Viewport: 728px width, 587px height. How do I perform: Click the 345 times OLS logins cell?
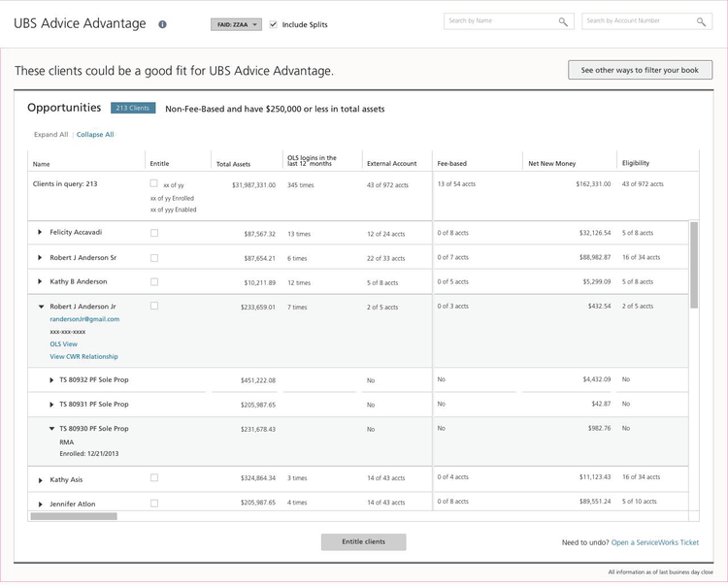[x=300, y=185]
